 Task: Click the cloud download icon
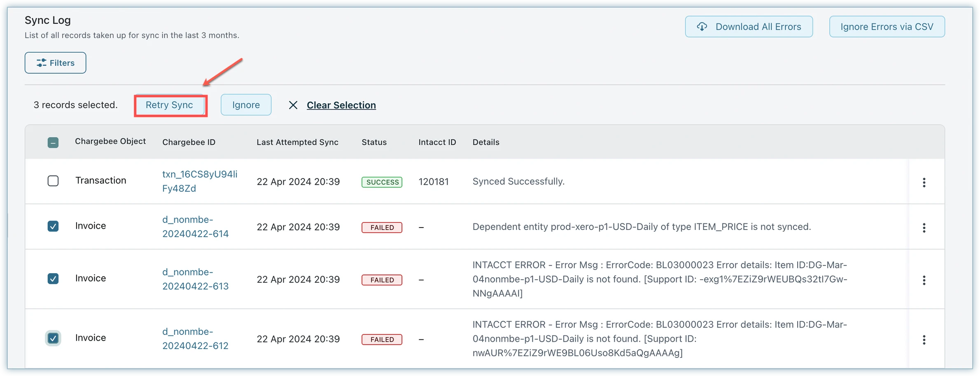pos(702,27)
